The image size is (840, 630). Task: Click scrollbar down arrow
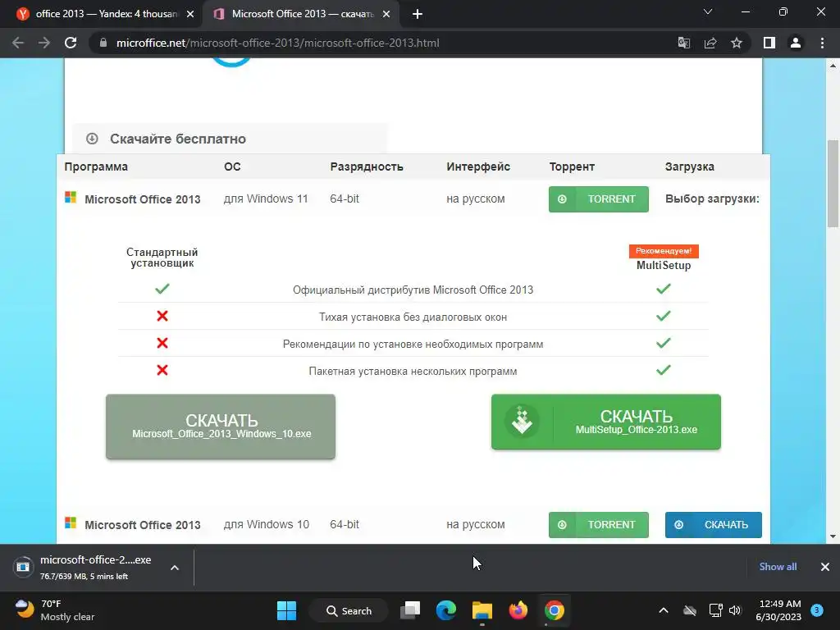[x=833, y=536]
